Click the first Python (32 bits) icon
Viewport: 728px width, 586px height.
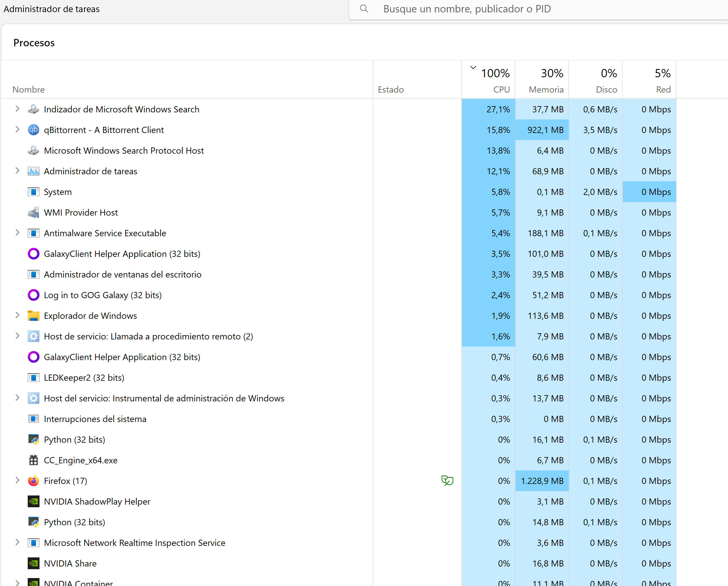(33, 439)
